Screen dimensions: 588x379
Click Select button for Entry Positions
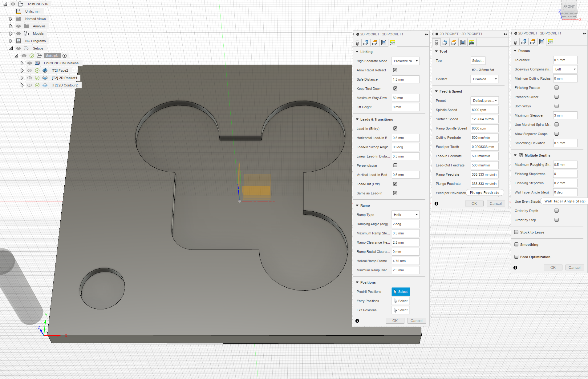pos(401,301)
